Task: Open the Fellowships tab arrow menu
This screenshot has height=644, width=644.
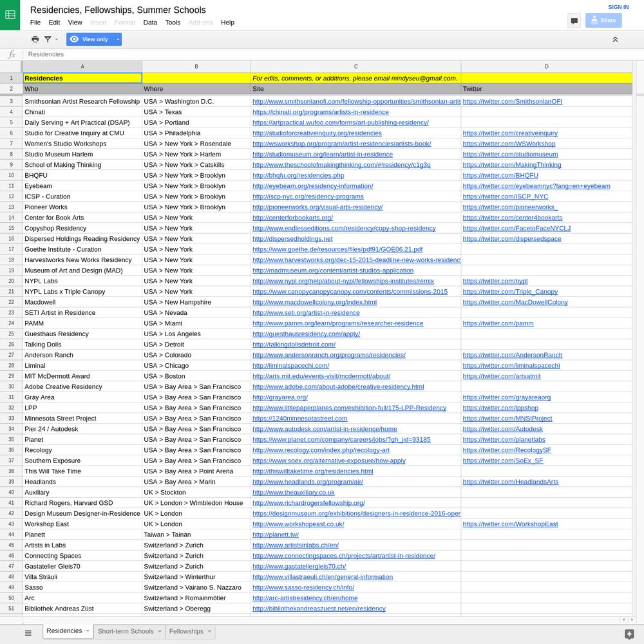Action: [209, 631]
